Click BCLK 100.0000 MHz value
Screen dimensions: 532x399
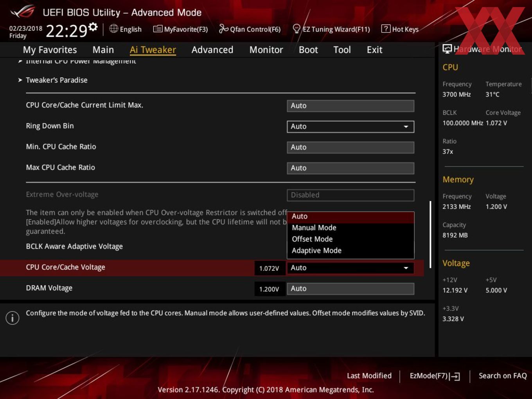tap(463, 123)
